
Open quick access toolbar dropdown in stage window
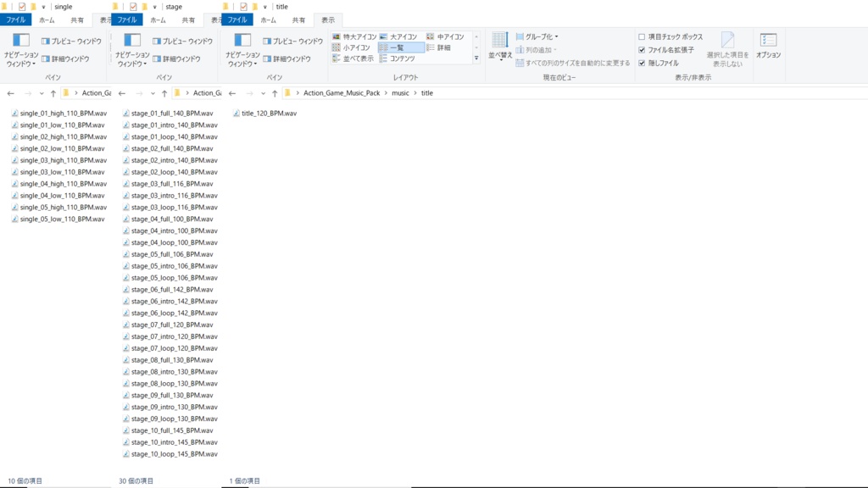point(154,7)
